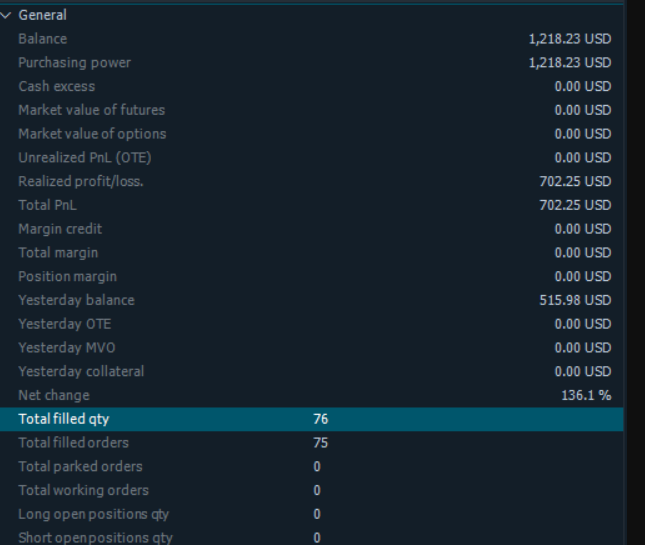The image size is (645, 545).
Task: Select the Short open positions qty row
Action: (312, 536)
